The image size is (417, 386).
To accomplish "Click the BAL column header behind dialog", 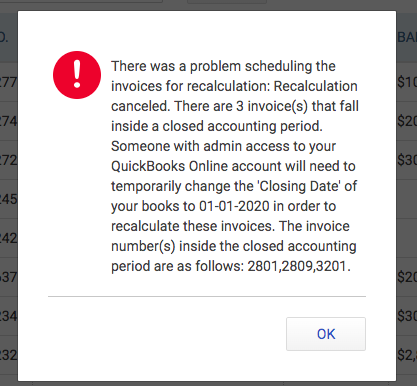I will (407, 37).
